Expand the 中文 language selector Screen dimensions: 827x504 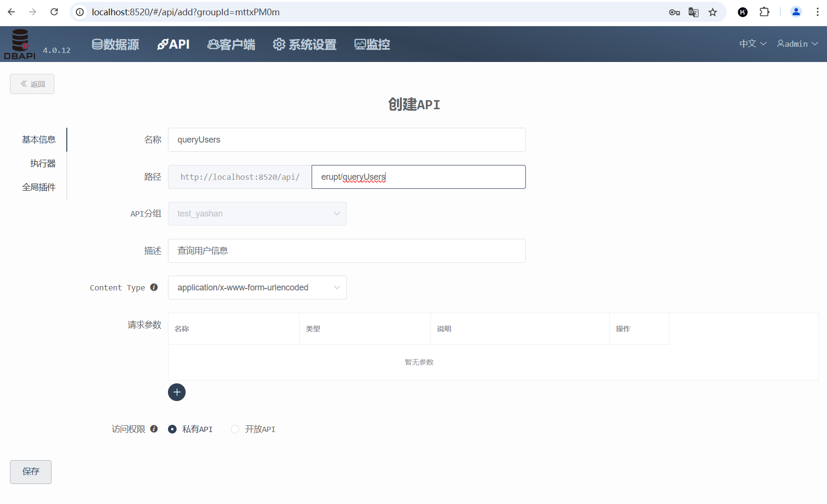[x=752, y=43]
